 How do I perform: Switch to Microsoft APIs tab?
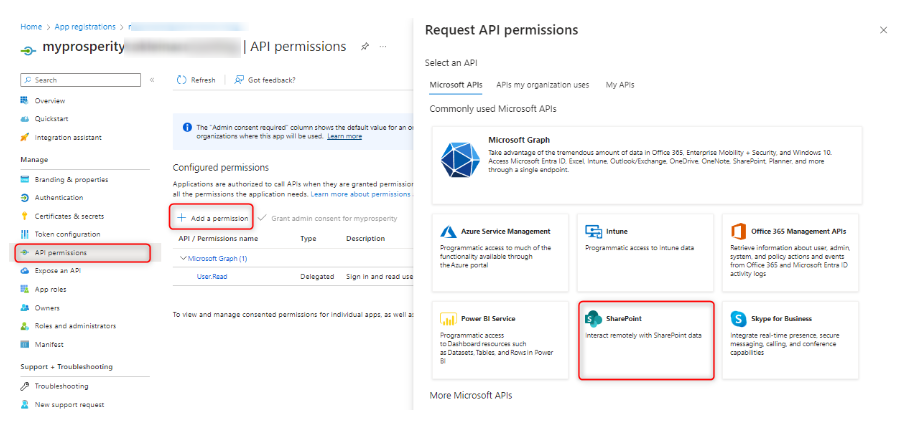[x=456, y=85]
